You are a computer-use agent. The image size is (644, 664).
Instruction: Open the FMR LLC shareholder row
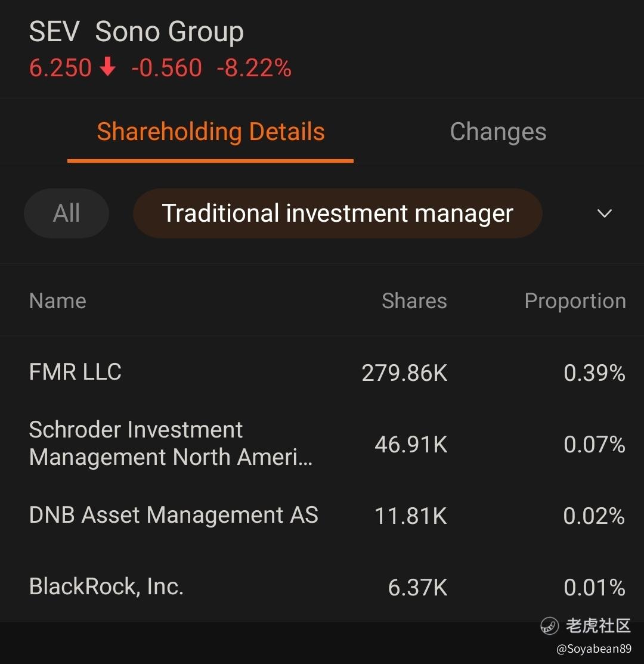(x=322, y=373)
